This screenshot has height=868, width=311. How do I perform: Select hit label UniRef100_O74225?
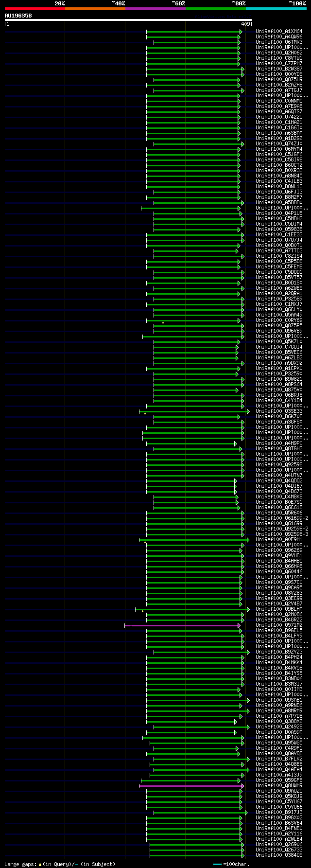pos(279,117)
